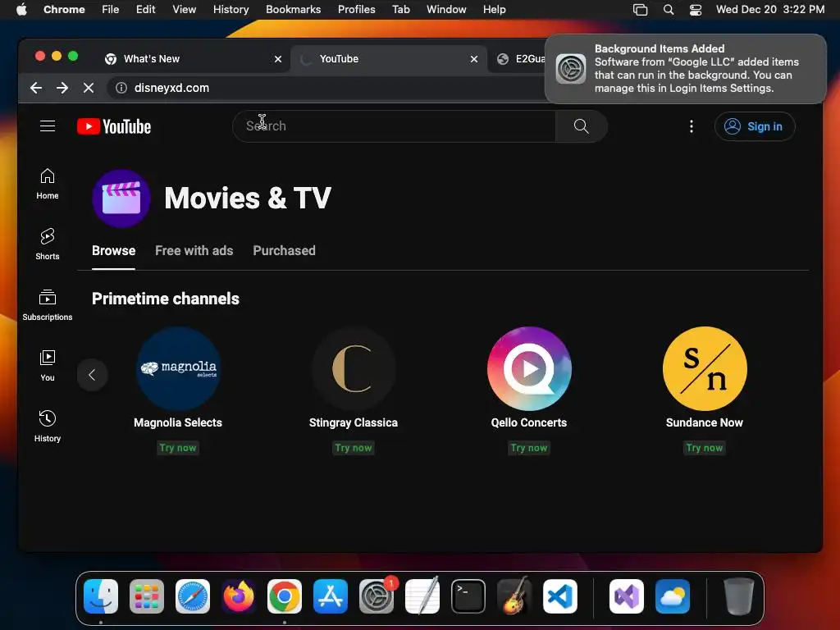Viewport: 840px width, 630px height.
Task: Click the Background Items Added notification
Action: 686,69
